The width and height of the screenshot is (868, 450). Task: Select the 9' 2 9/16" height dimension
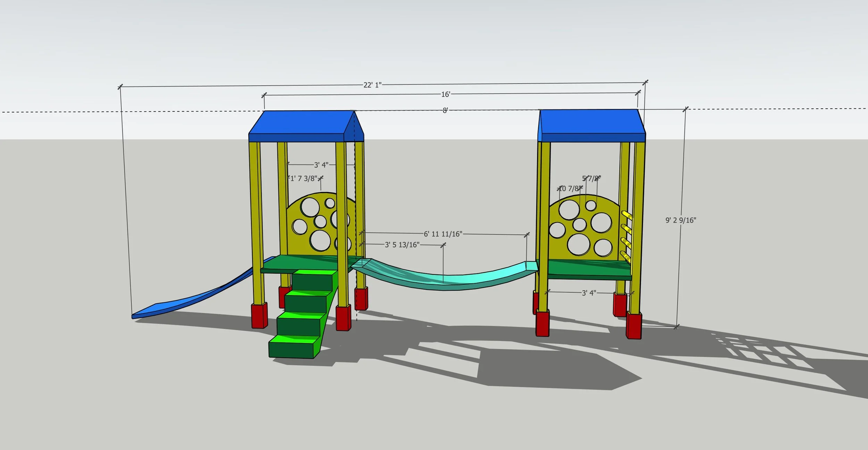pos(681,220)
